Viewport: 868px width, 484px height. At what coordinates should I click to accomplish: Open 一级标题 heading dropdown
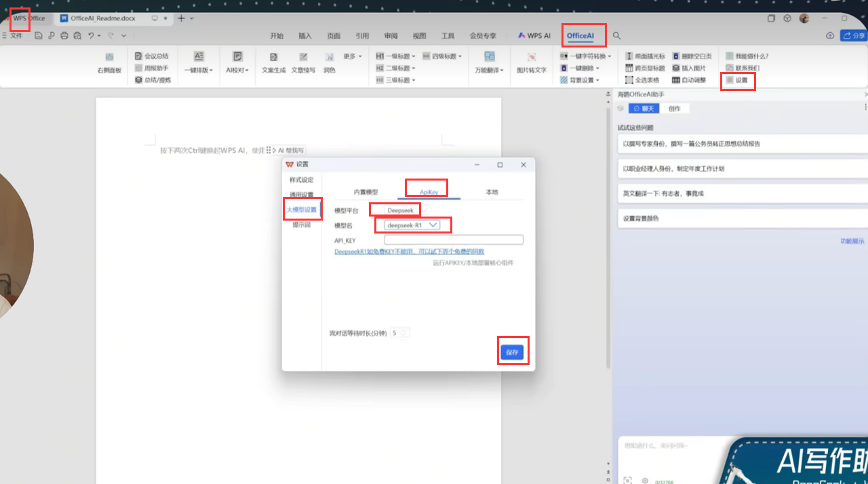[395, 56]
